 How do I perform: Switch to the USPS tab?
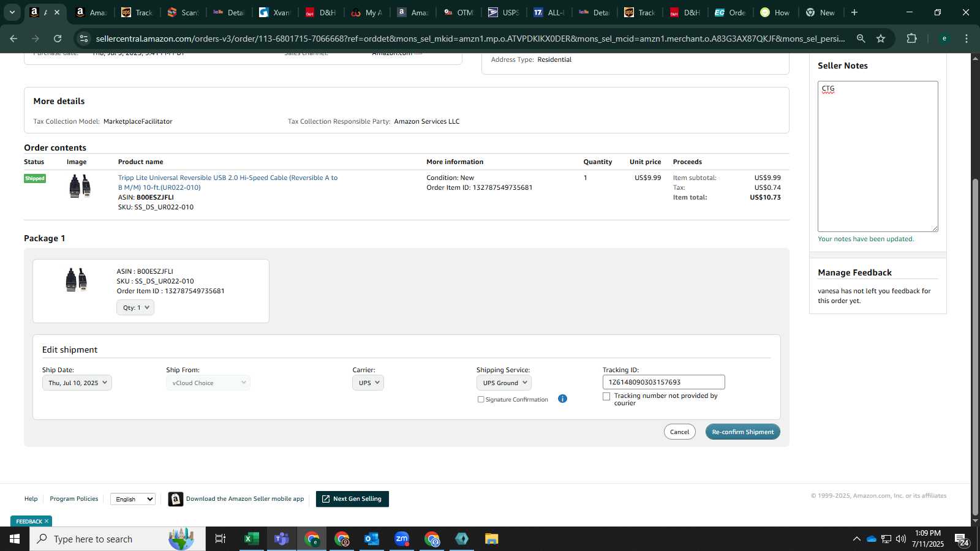[503, 12]
